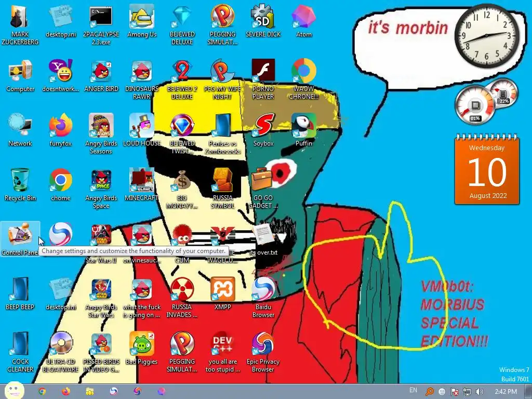Open the BEEP BEEP shortcut
532x399 pixels.
[x=20, y=294]
